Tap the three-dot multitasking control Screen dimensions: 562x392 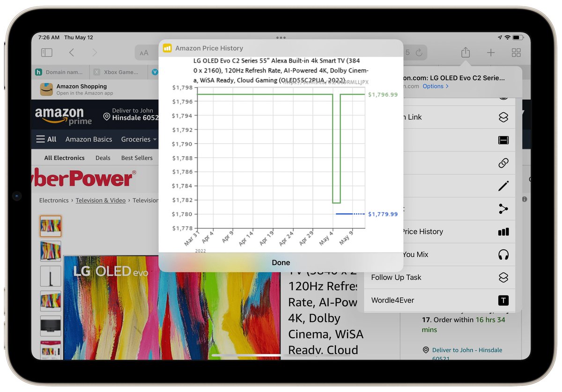coord(281,37)
